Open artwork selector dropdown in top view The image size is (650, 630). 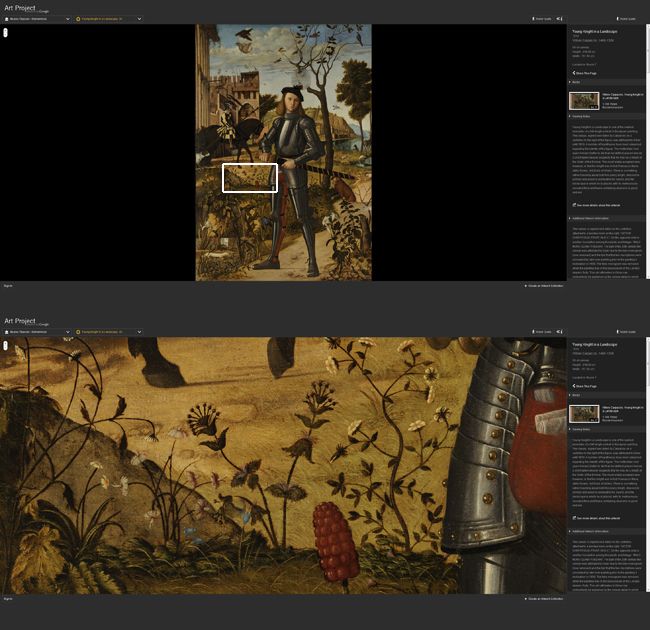pyautogui.click(x=109, y=19)
